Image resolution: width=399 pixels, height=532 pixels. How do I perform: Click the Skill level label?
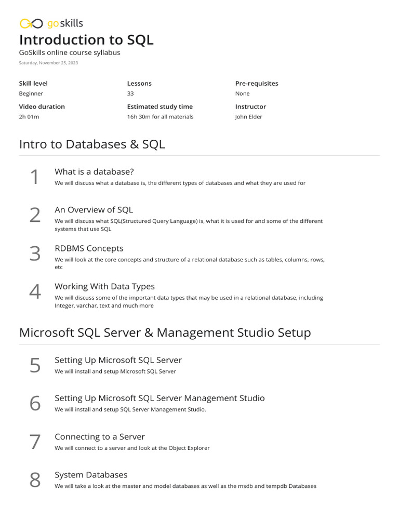(33, 83)
